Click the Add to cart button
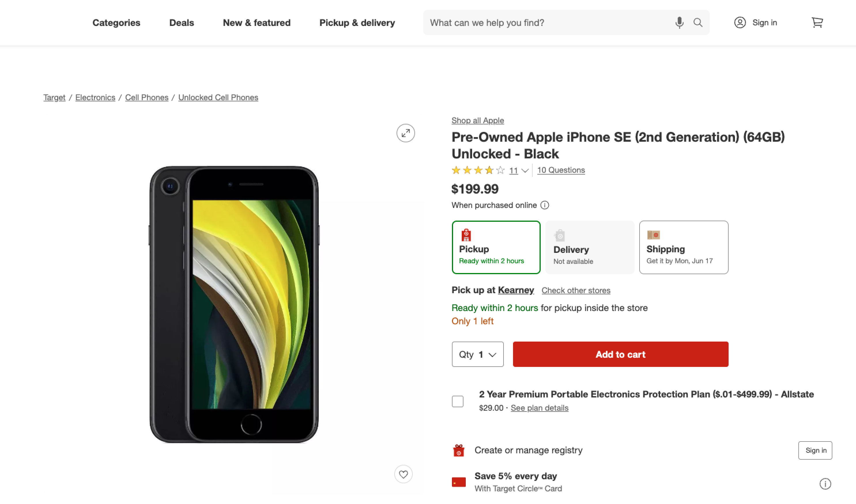This screenshot has height=504, width=856. [x=620, y=354]
